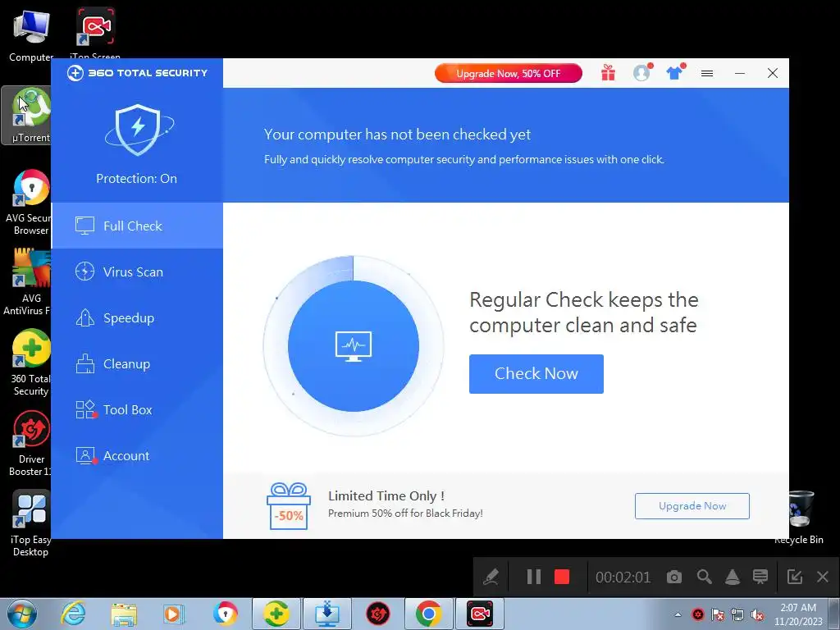Click Upgrade Now, 50% OFF banner button
This screenshot has width=840, height=630.
click(509, 73)
